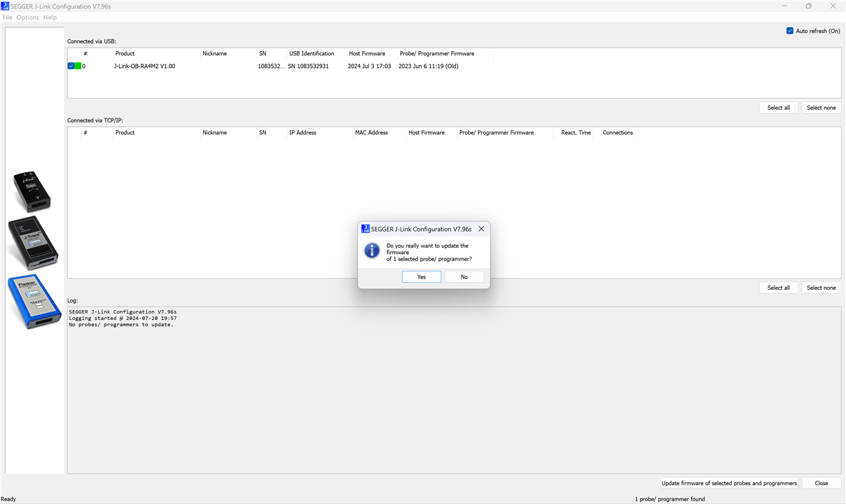Click the green status indicator of probe 0
The image size is (846, 504).
pyautogui.click(x=78, y=66)
